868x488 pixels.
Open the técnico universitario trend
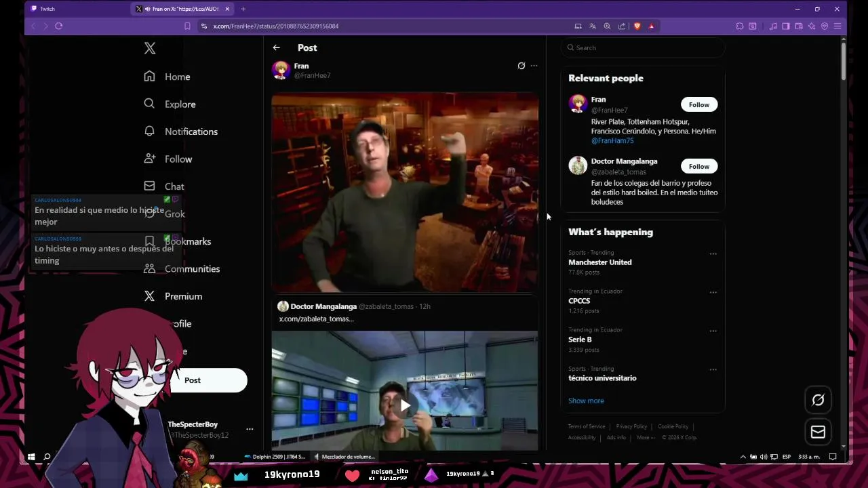point(602,378)
